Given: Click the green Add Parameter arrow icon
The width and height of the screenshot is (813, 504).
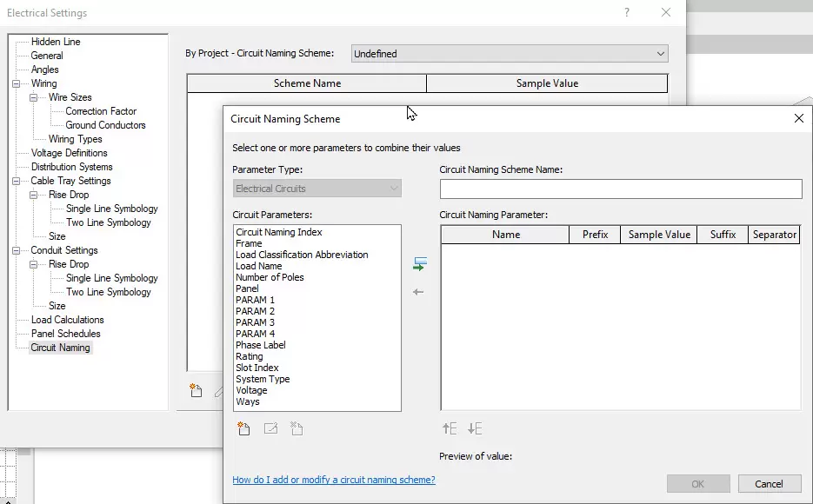Looking at the screenshot, I should [x=419, y=263].
